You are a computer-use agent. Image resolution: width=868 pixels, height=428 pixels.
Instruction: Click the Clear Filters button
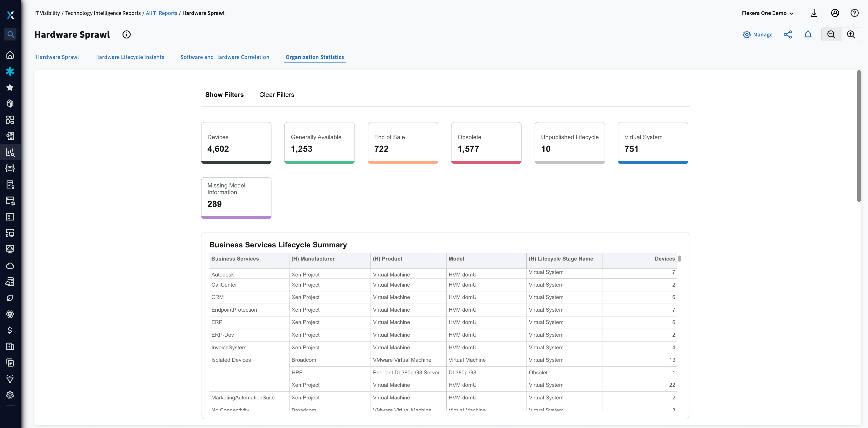tap(276, 95)
